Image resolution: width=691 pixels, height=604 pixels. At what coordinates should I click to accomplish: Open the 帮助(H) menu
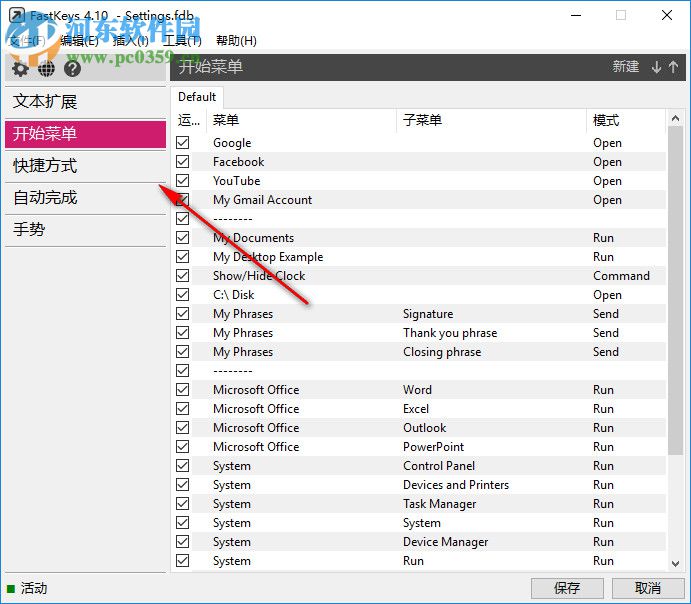pos(236,41)
